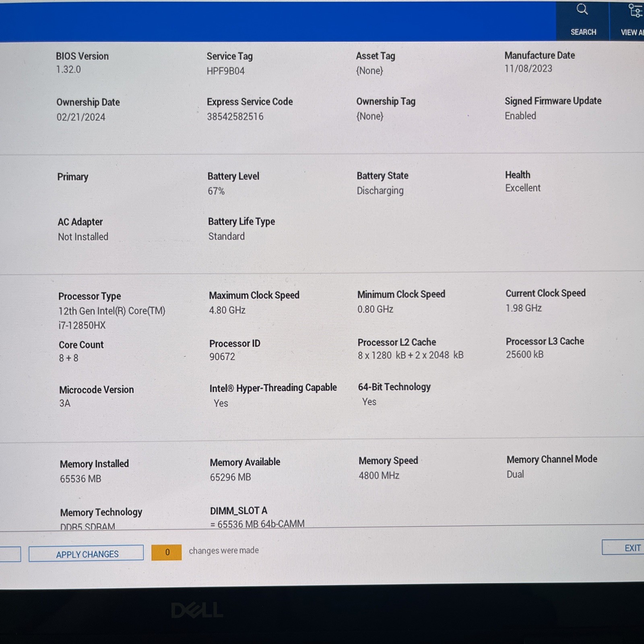Click the Exit button
Screen dimensions: 644x644
point(623,548)
